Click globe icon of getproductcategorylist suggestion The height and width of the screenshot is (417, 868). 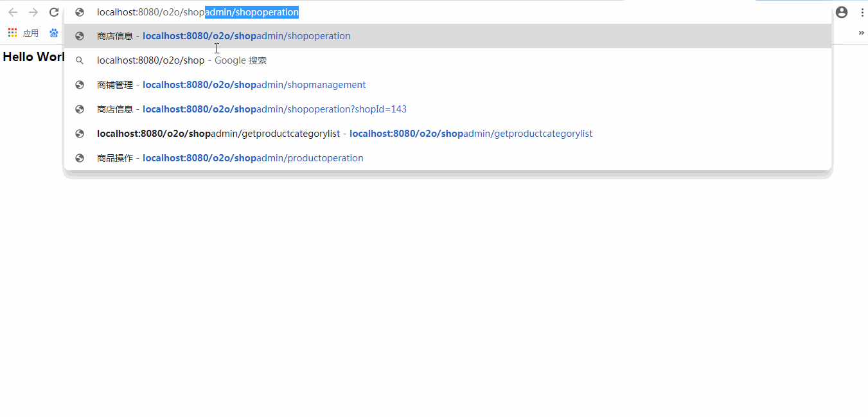pos(80,134)
